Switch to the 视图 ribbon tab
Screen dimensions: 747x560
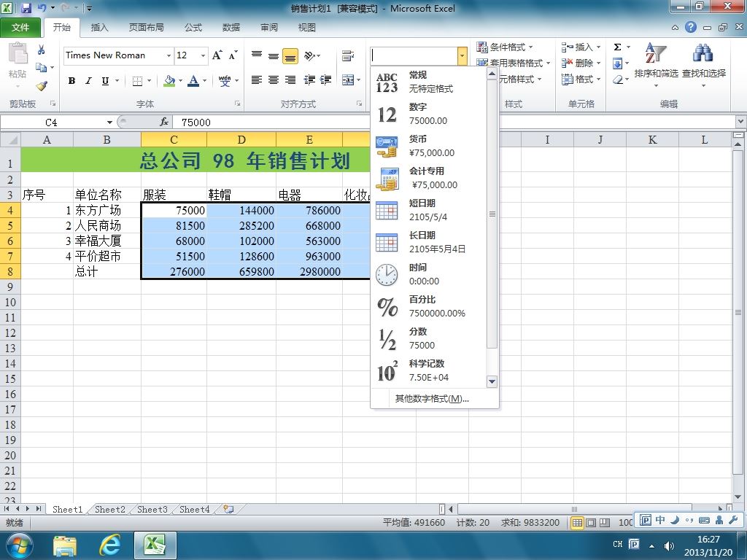[x=307, y=28]
